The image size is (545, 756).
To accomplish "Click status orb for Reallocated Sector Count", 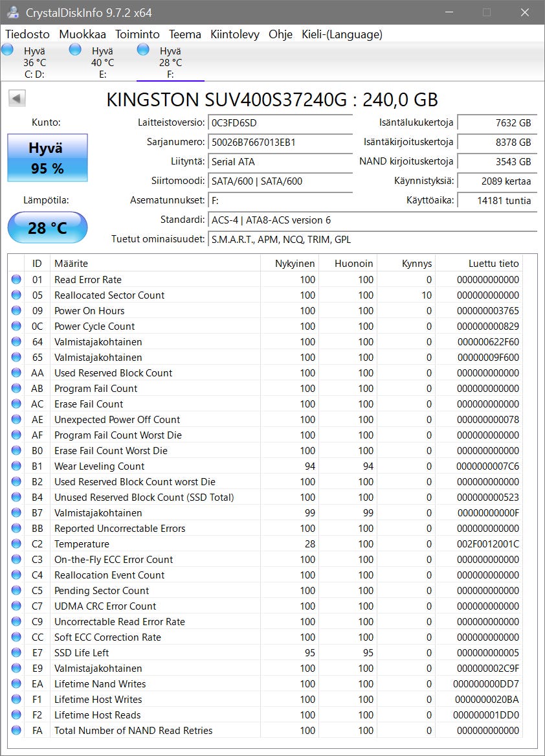I will coord(16,295).
